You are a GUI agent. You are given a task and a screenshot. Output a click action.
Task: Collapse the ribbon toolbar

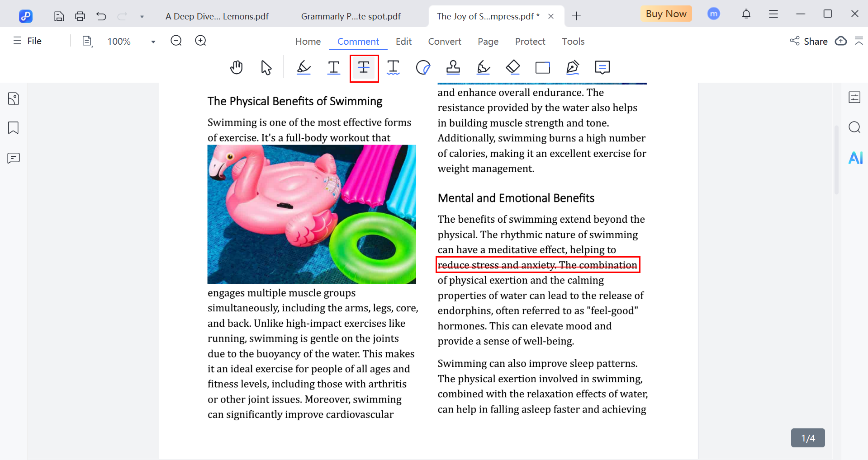pos(859,41)
